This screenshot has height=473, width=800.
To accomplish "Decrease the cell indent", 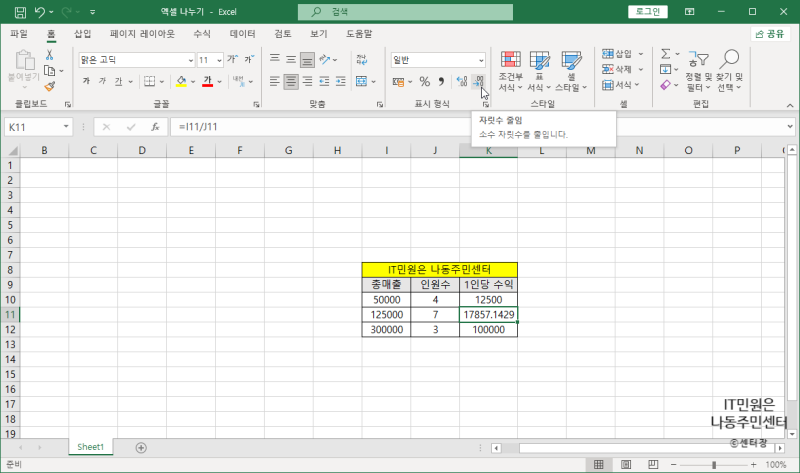I will 324,81.
